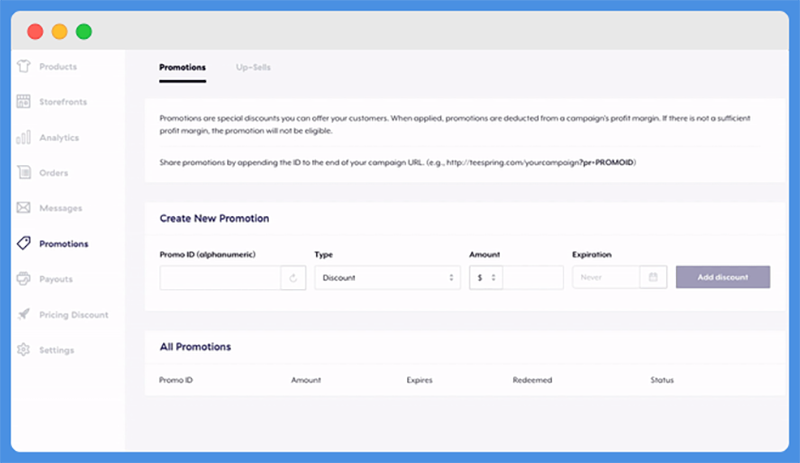Regenerate promo ID with refresh icon
This screenshot has height=463, width=800.
point(293,278)
